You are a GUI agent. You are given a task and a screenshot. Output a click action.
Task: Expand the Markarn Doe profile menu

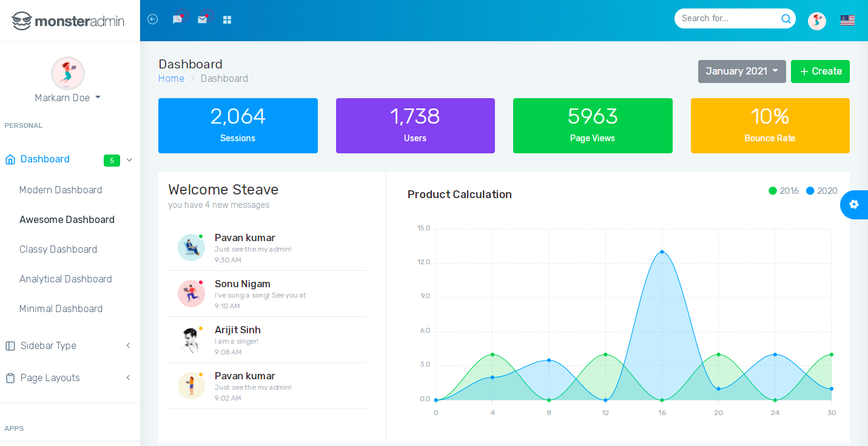click(68, 98)
